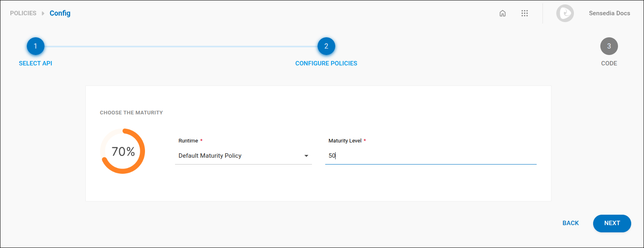Select step 1 circle in stepper
Image resolution: width=644 pixels, height=248 pixels.
36,46
